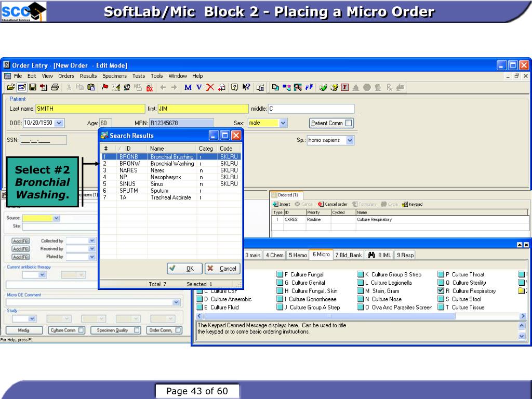
Task: Open the first Study dropdown
Action: [x=32, y=318]
